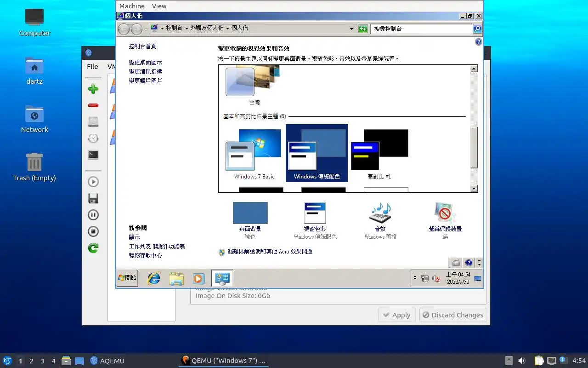Switch to workspace 2 in bottom panel

tap(32, 361)
